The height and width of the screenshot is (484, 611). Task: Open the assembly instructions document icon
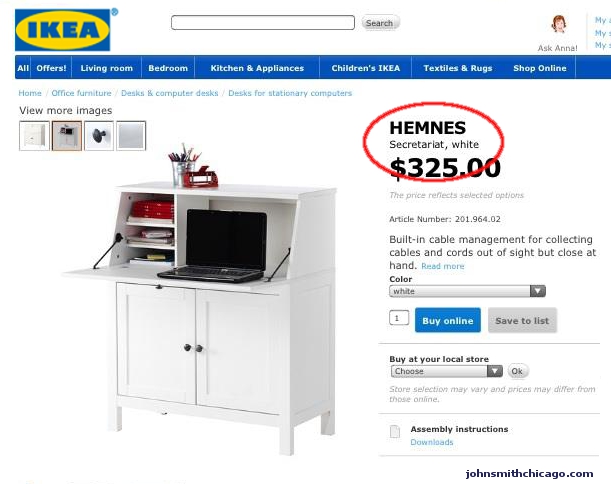395,431
